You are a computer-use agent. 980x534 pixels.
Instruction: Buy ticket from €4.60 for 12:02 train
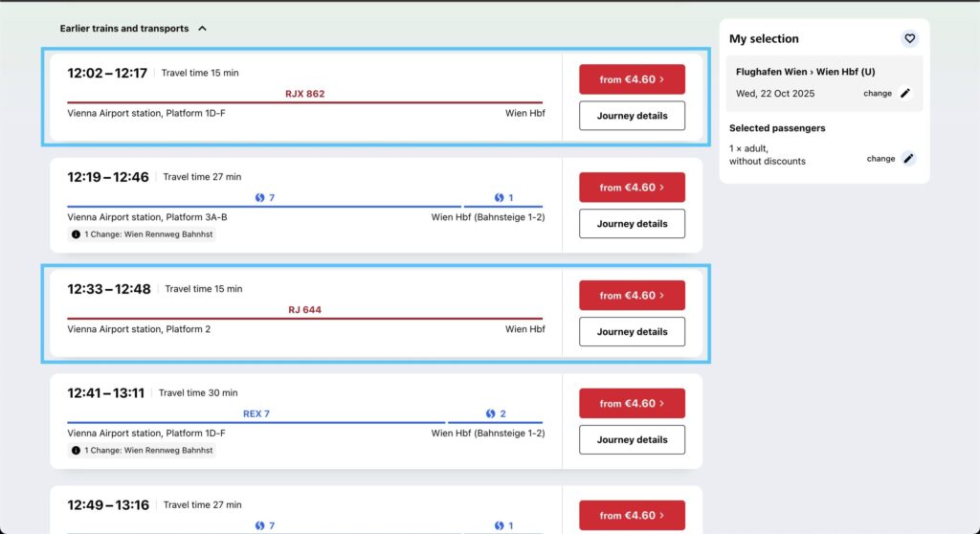(632, 79)
